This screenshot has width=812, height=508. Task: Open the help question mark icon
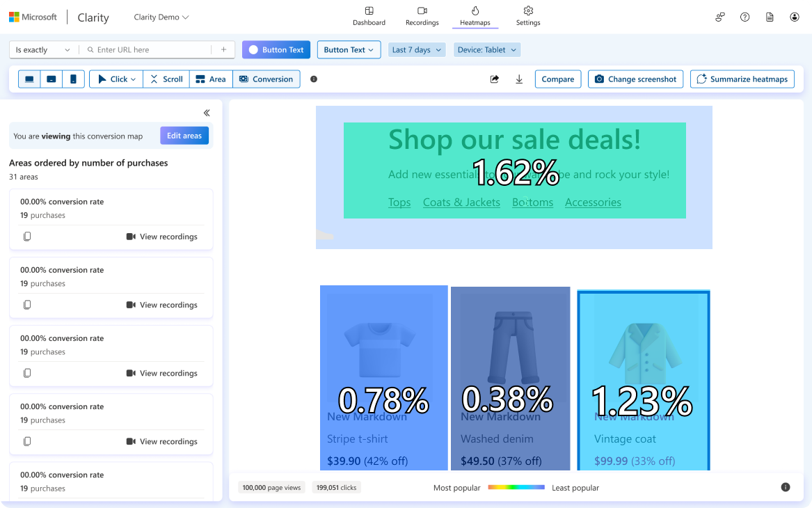(x=745, y=17)
